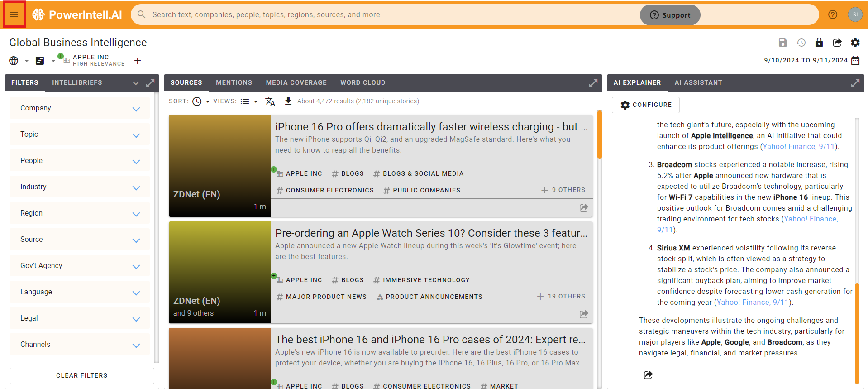The image size is (868, 389).
Task: Click the sort by time clock icon
Action: pos(197,101)
